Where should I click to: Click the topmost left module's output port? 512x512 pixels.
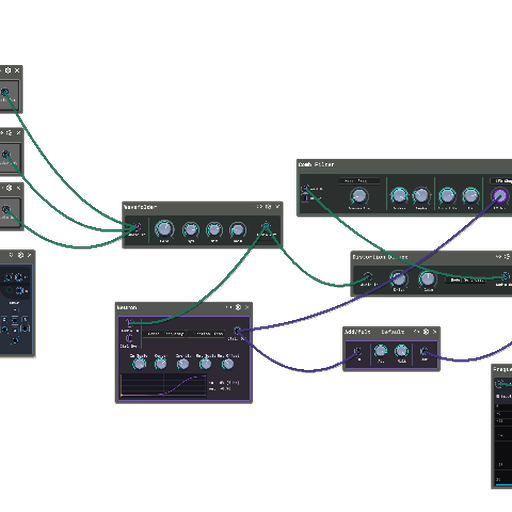tap(5, 92)
